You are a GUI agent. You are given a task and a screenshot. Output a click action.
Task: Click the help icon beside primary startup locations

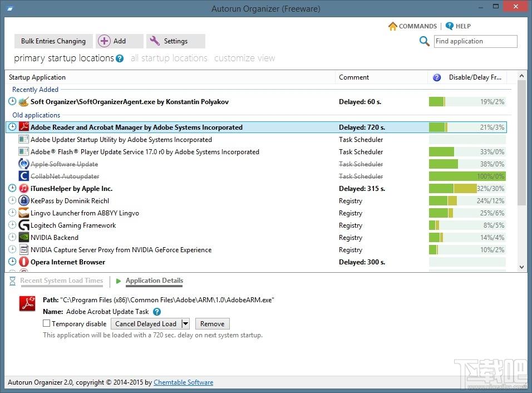120,58
